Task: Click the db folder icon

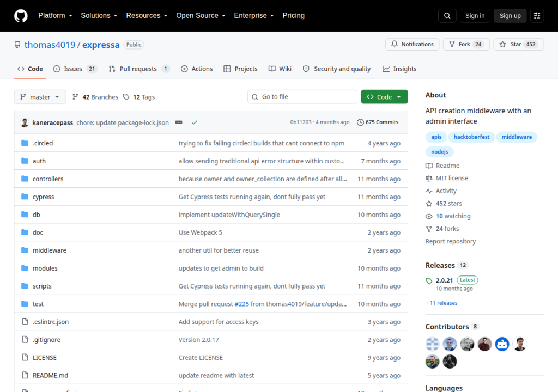Action: coord(25,214)
